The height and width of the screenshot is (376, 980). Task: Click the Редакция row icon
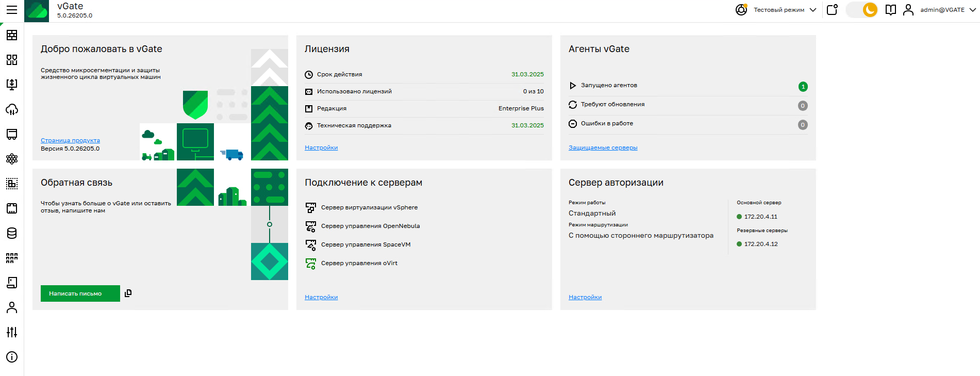(309, 109)
